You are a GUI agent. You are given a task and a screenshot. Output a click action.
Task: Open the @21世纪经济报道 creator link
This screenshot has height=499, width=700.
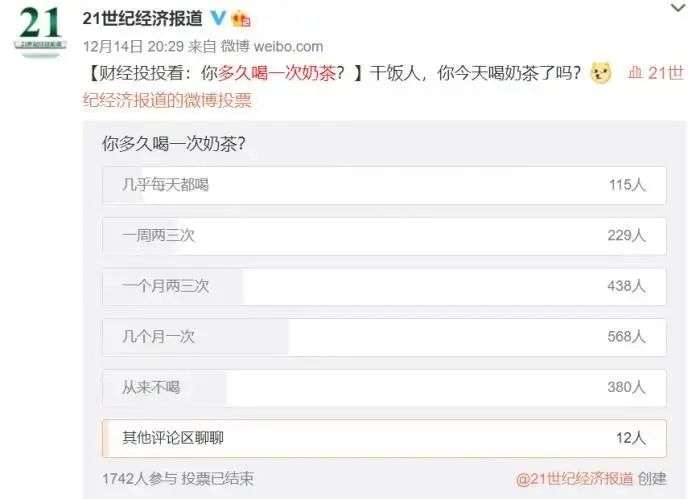(x=575, y=479)
